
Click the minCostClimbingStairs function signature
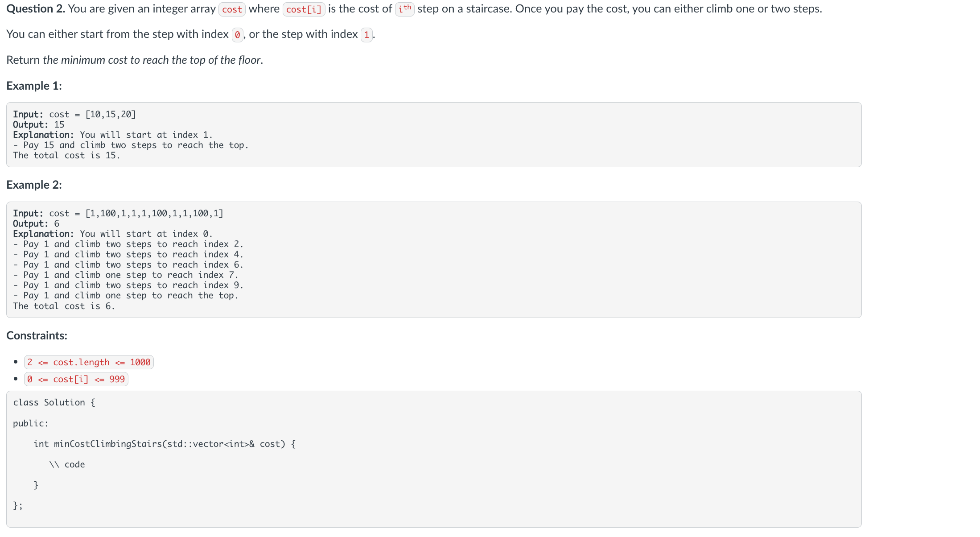click(x=165, y=444)
